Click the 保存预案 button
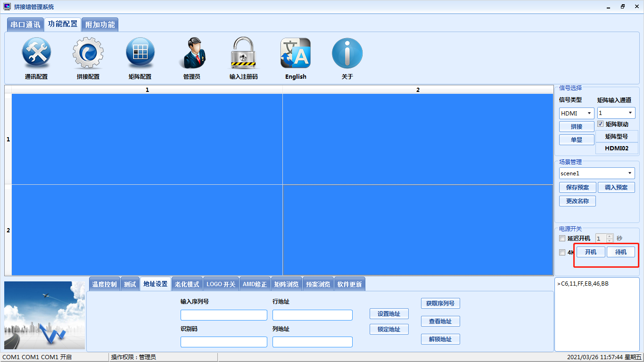644x362 pixels. tap(578, 188)
